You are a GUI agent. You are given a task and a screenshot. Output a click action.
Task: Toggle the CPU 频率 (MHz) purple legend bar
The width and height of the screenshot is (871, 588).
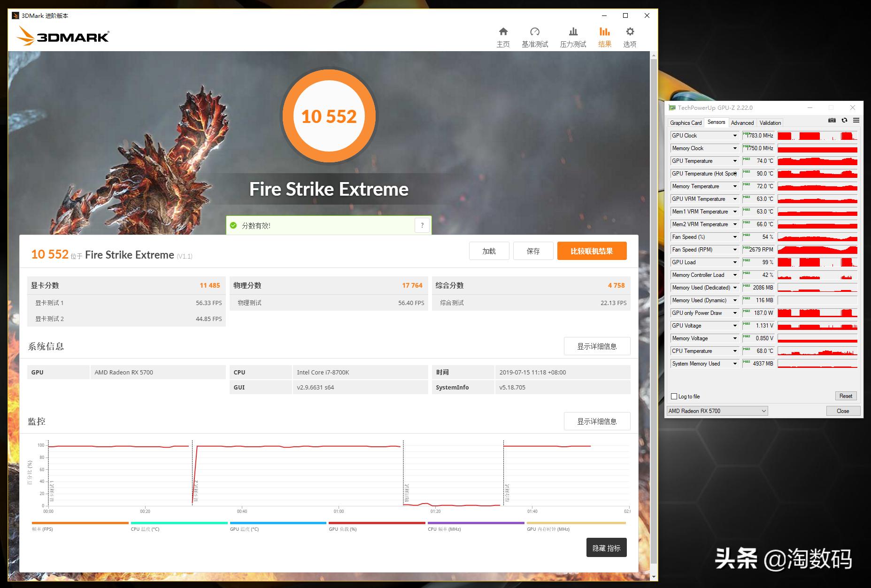(x=476, y=523)
